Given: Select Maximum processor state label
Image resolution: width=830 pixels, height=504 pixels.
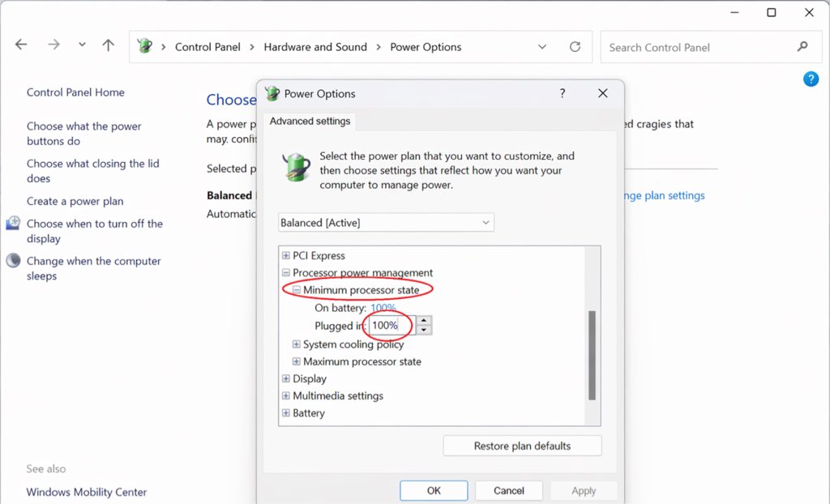Looking at the screenshot, I should (362, 361).
